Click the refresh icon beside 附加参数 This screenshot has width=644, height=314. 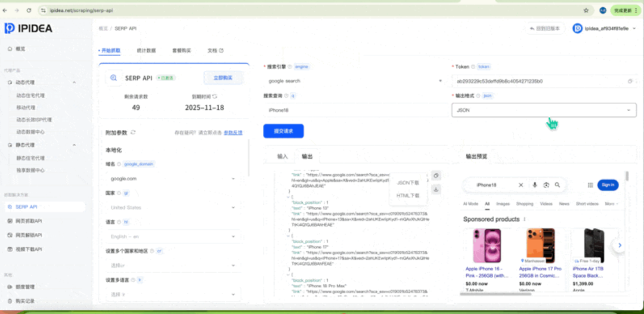pos(132,133)
